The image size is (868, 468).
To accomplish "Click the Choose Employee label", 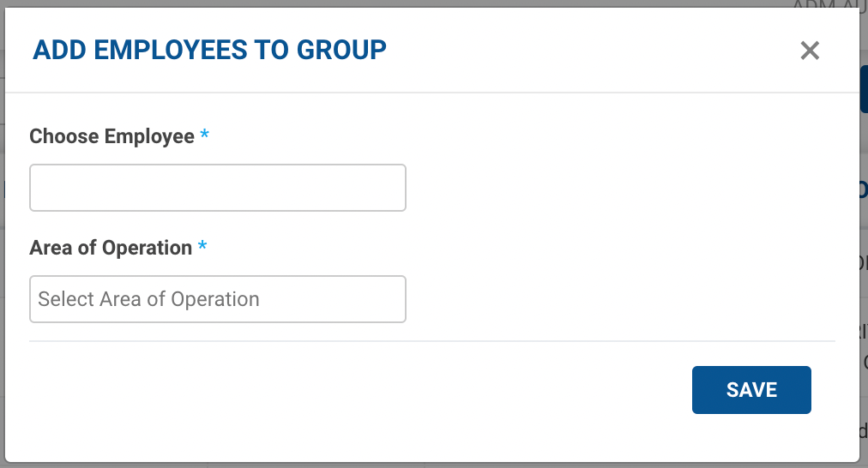I will point(112,136).
